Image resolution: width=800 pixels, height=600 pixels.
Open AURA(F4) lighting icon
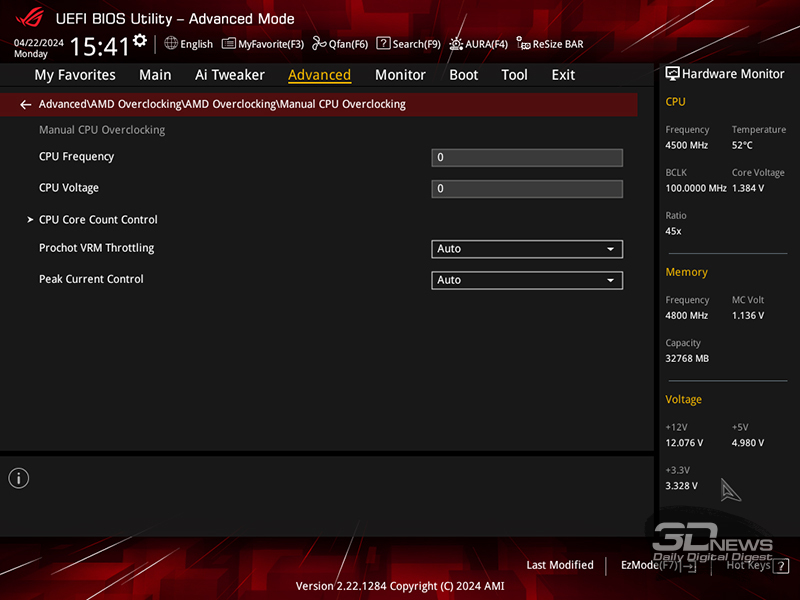coord(456,44)
